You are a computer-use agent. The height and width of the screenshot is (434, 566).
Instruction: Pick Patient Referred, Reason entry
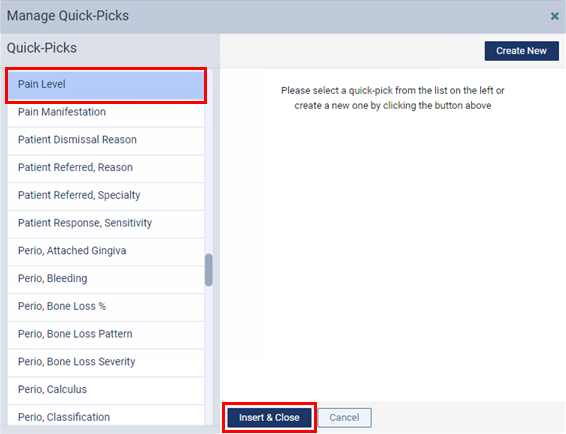106,168
